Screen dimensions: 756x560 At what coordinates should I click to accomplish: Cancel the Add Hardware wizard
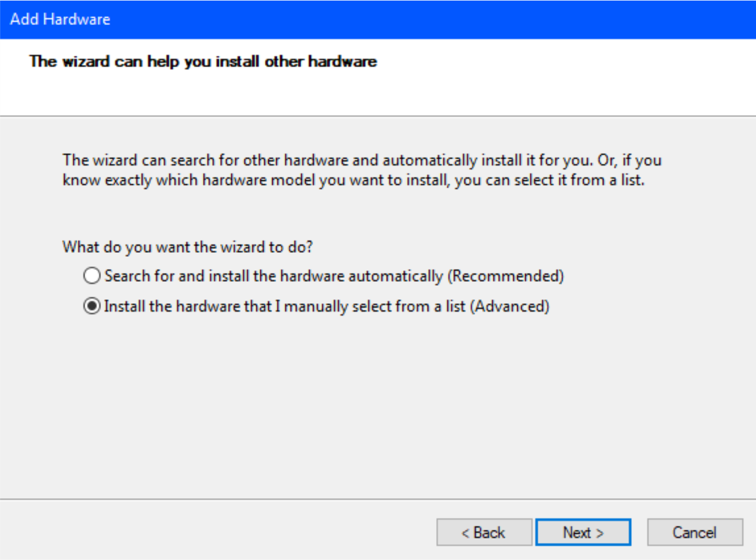pyautogui.click(x=695, y=532)
